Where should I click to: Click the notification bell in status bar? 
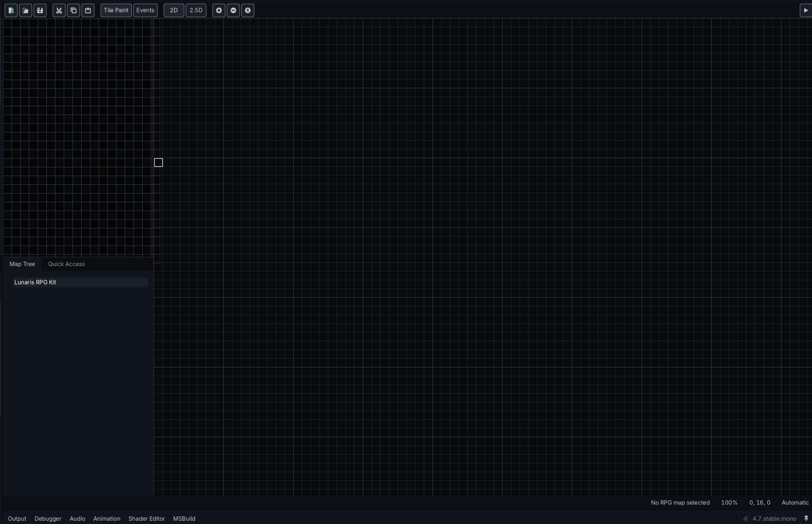pos(745,519)
